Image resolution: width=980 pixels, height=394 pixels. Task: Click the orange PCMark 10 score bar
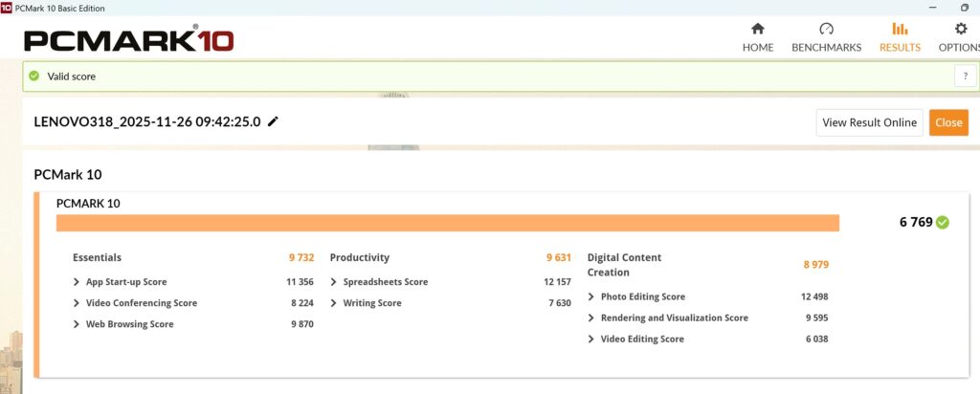[x=447, y=223]
